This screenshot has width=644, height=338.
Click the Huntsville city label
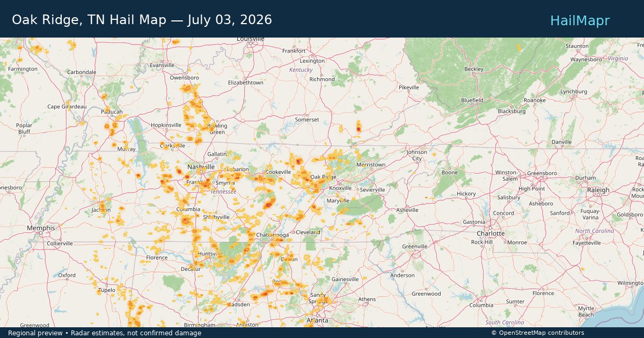(210, 253)
